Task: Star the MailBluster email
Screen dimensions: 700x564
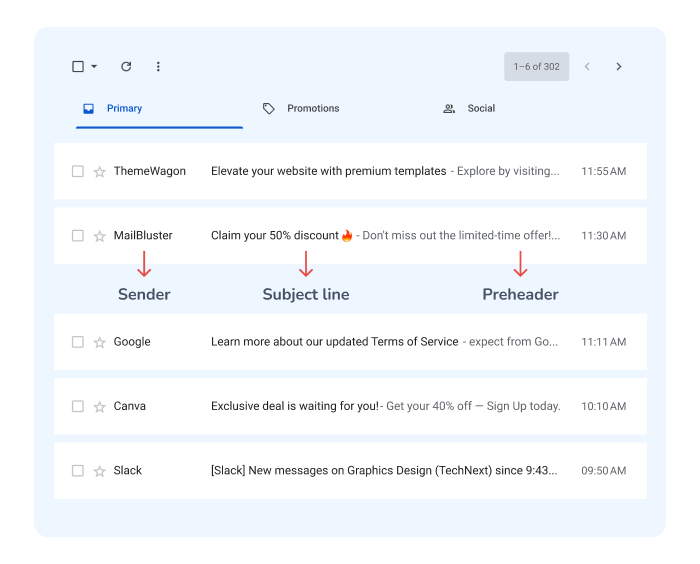Action: (x=99, y=237)
